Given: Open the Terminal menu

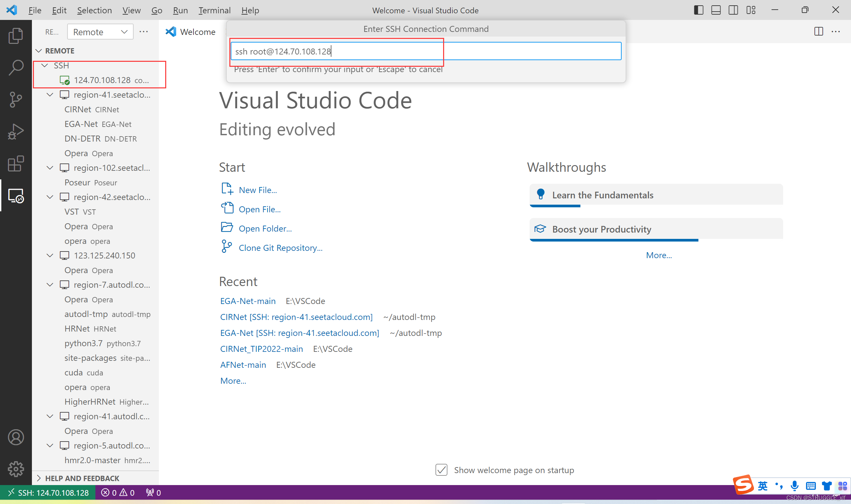Looking at the screenshot, I should point(214,10).
